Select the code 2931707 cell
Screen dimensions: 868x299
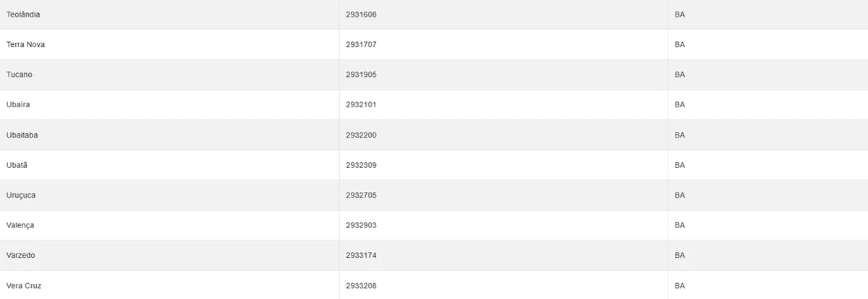(x=361, y=45)
